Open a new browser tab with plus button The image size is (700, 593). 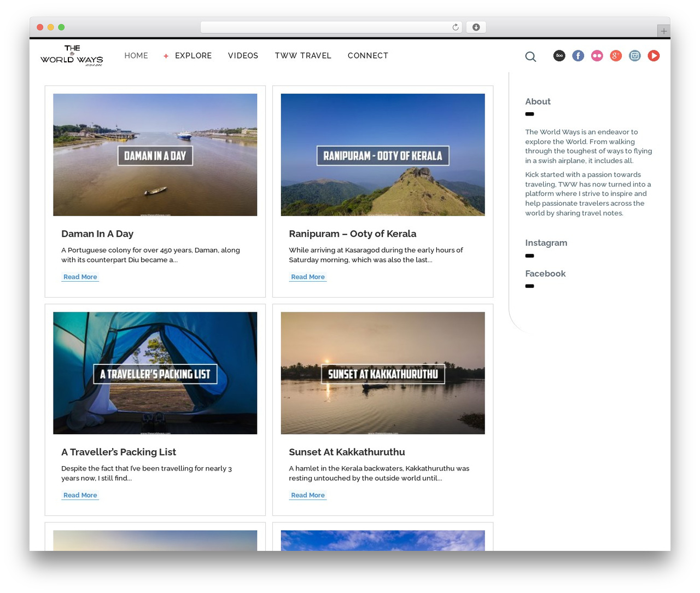click(x=663, y=31)
